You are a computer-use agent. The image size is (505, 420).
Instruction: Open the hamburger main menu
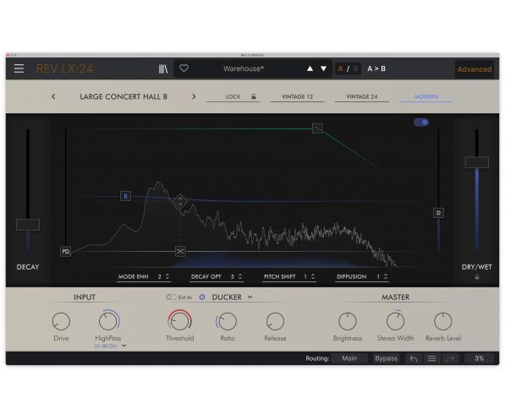[19, 68]
